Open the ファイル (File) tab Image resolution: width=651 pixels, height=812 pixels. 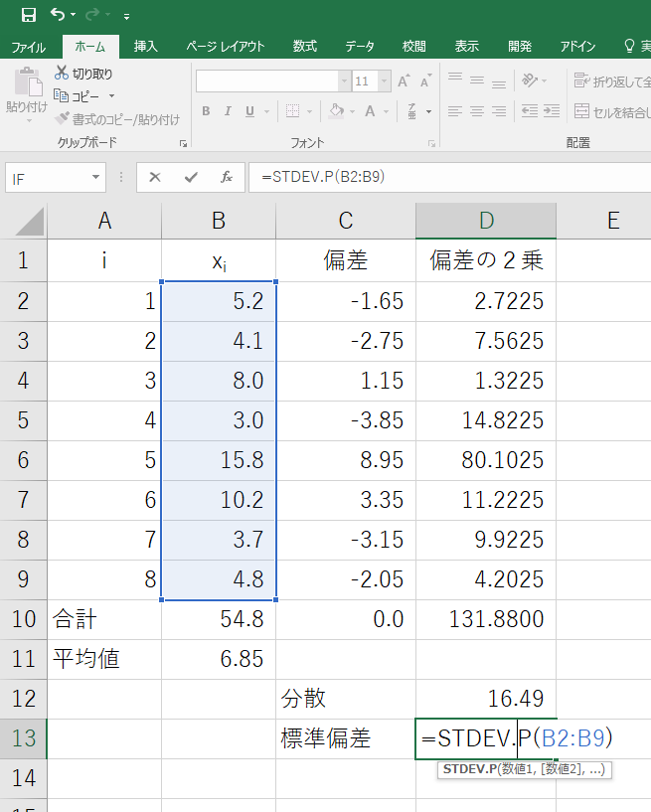[29, 47]
